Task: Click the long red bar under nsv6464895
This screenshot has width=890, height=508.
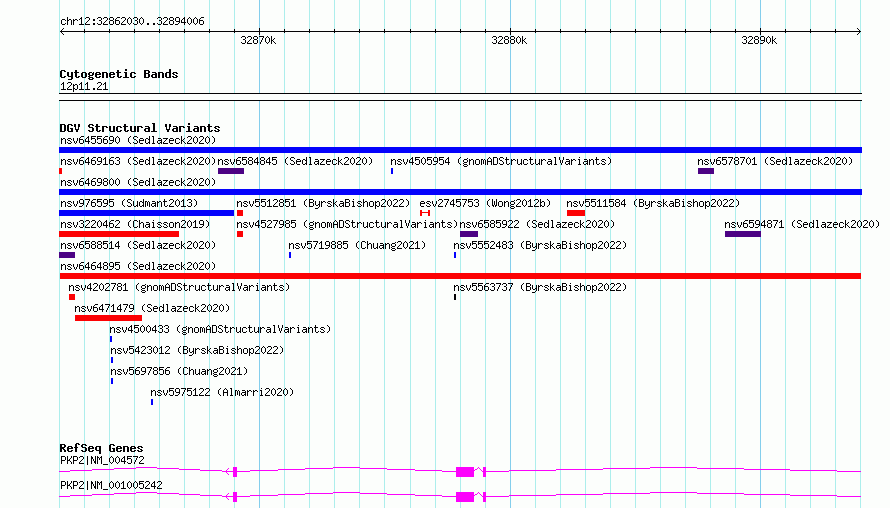Action: 460,276
